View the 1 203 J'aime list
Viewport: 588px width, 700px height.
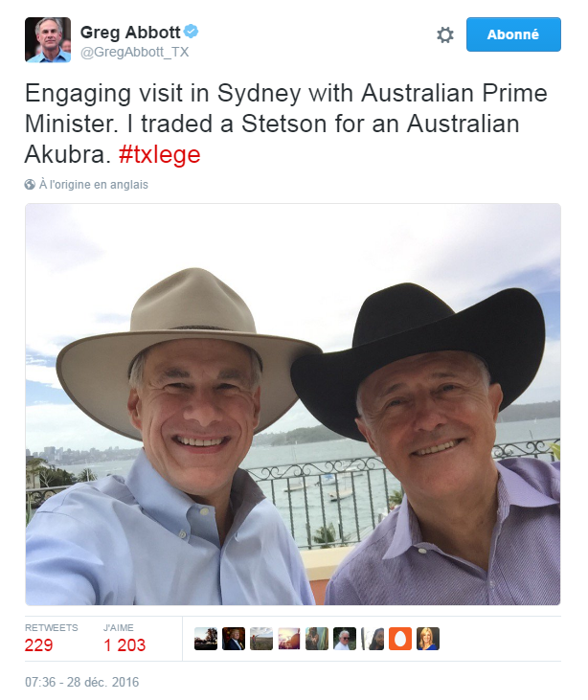click(x=124, y=644)
